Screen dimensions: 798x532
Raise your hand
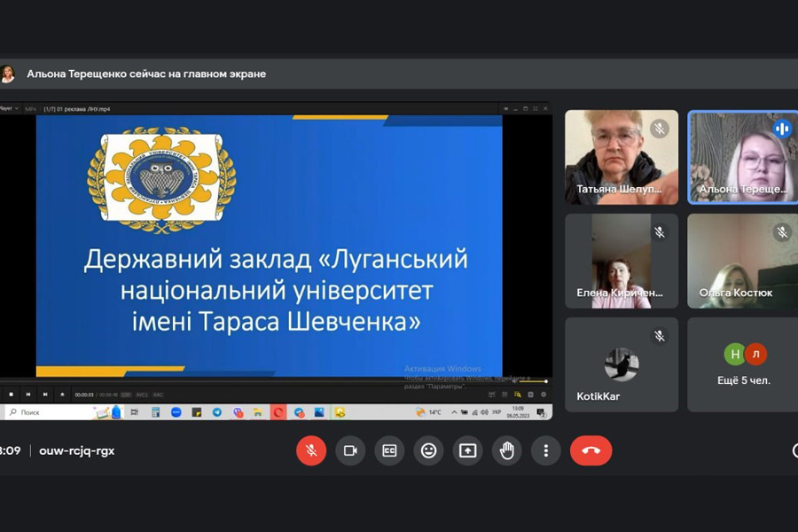[507, 450]
